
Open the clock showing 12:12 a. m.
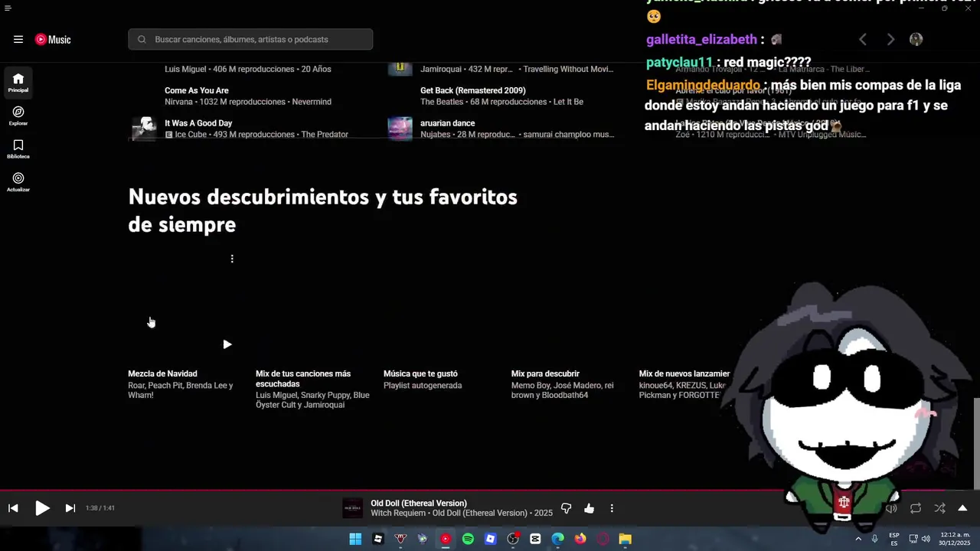pos(955,539)
